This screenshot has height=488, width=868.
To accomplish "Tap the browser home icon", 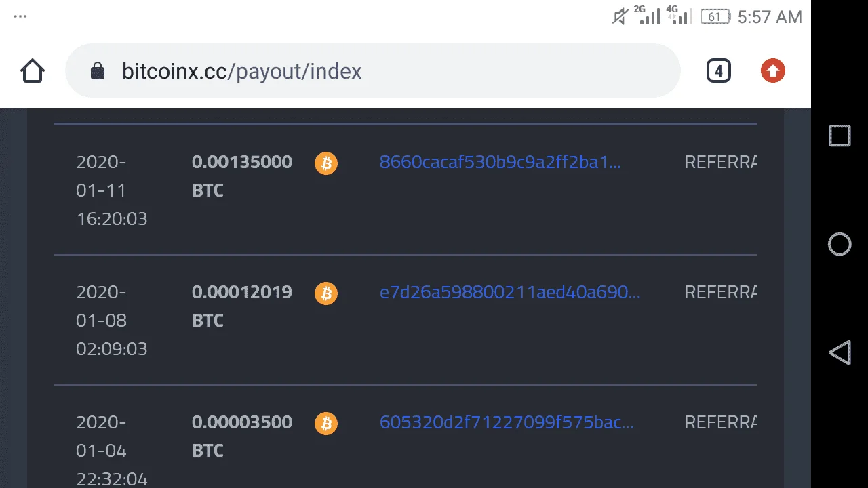I will (x=33, y=71).
